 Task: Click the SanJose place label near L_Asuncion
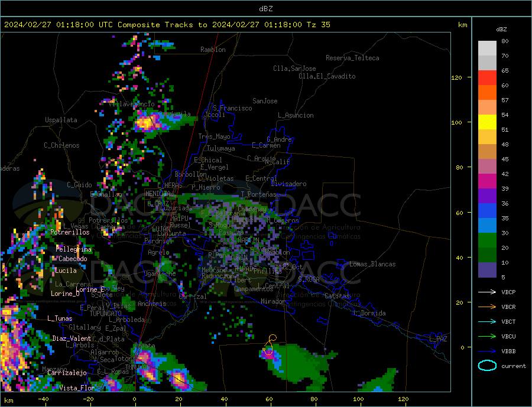click(265, 101)
